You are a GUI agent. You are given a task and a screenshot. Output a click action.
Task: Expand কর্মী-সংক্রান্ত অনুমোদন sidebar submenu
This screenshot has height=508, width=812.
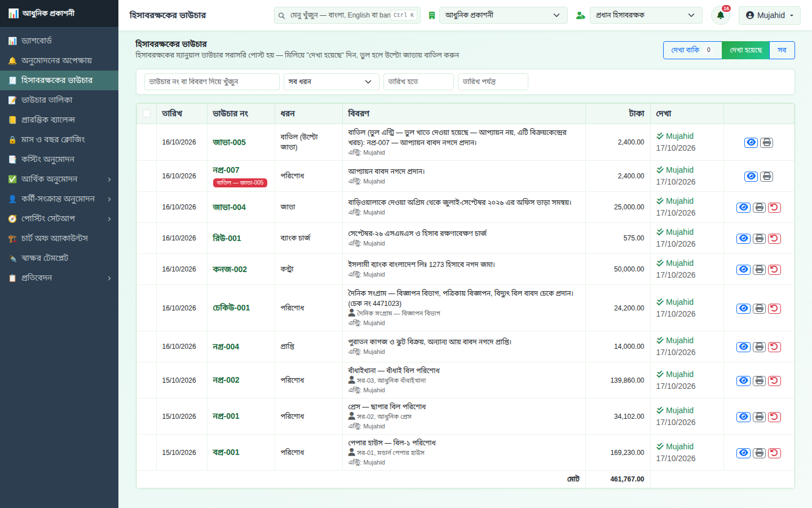click(x=59, y=199)
